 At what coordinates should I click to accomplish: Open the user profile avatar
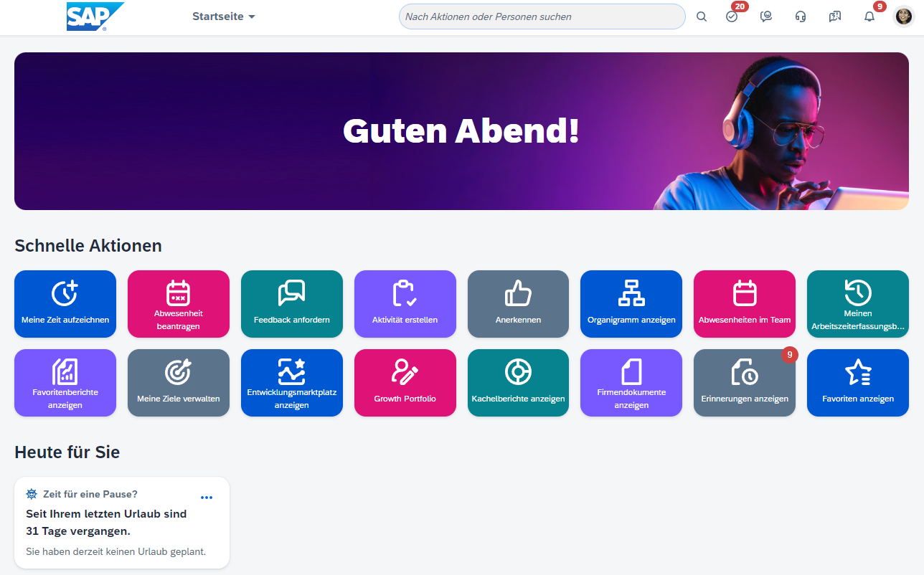pyautogui.click(x=903, y=16)
